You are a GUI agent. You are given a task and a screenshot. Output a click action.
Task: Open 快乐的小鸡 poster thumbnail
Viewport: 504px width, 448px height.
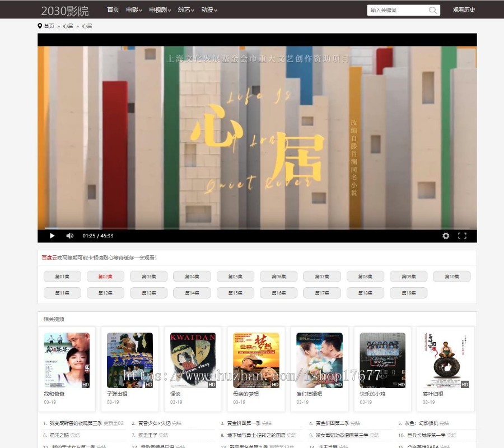382,360
